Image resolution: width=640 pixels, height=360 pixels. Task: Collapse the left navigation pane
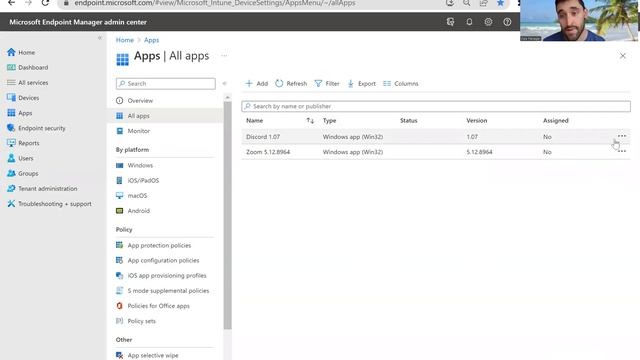click(100, 38)
